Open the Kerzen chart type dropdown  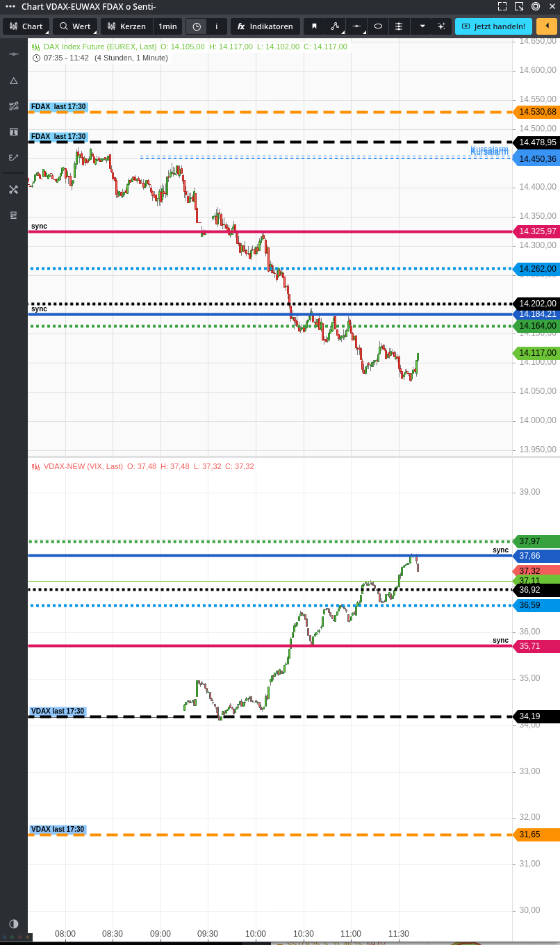tap(126, 26)
